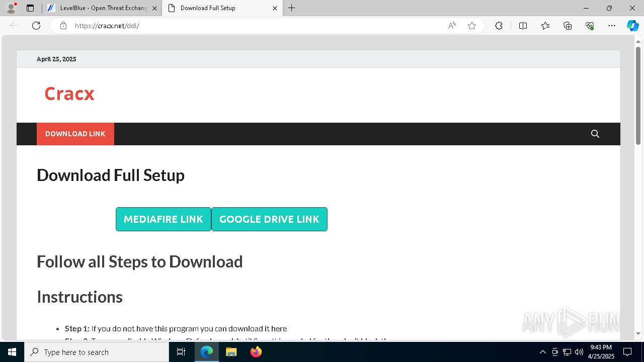Close the Download Full Setup tab
The height and width of the screenshot is (362, 644).
[275, 8]
